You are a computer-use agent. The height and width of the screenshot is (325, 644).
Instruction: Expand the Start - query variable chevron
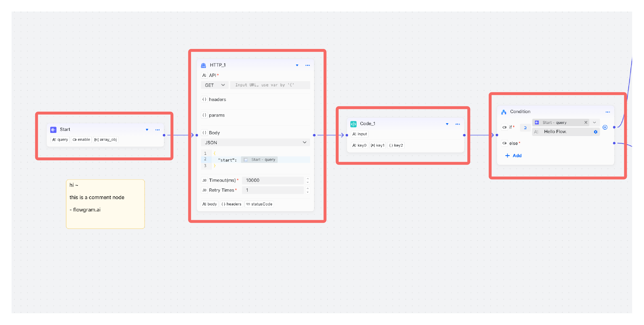594,122
